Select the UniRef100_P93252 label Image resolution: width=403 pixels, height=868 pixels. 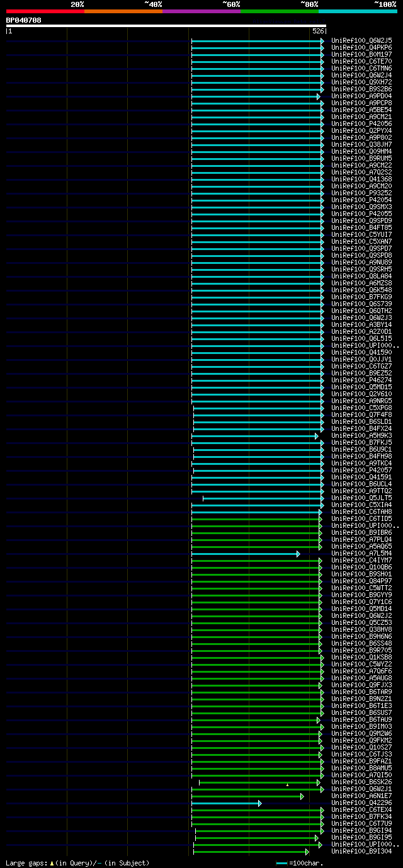pyautogui.click(x=362, y=193)
